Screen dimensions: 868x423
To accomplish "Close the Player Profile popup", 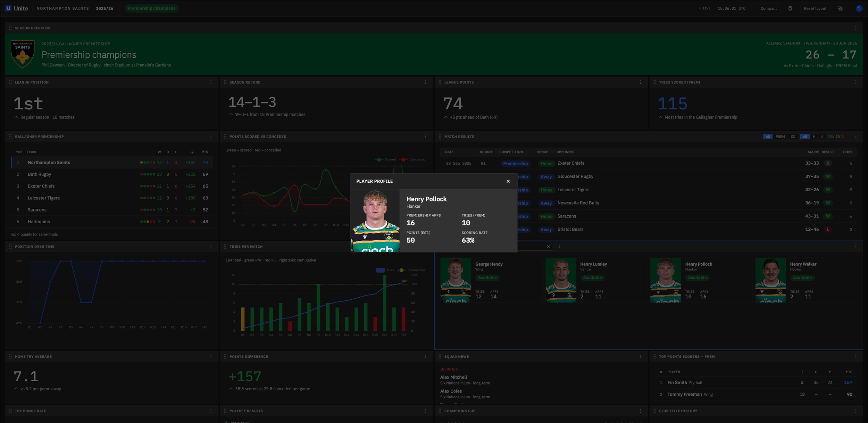I will [508, 181].
